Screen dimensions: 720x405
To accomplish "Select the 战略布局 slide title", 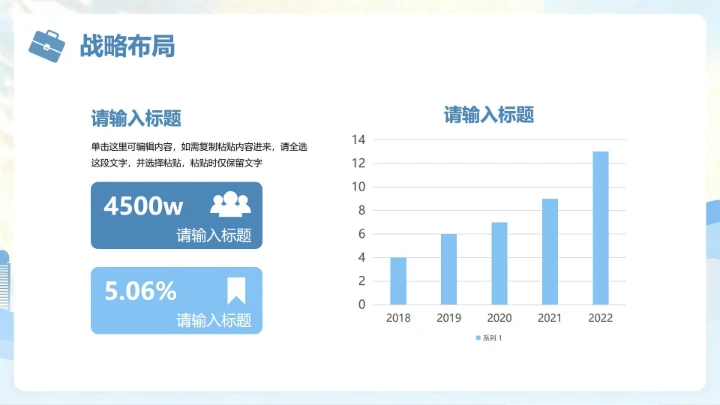I will coord(127,45).
